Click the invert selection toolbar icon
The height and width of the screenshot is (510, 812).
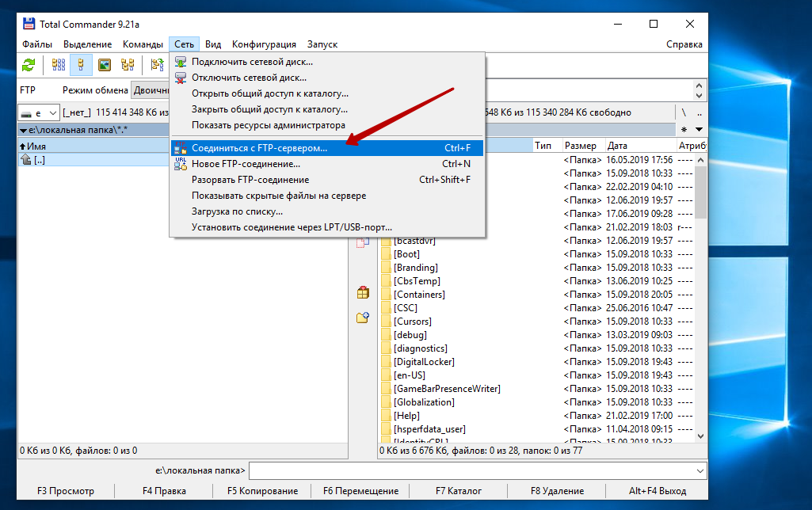(x=157, y=65)
